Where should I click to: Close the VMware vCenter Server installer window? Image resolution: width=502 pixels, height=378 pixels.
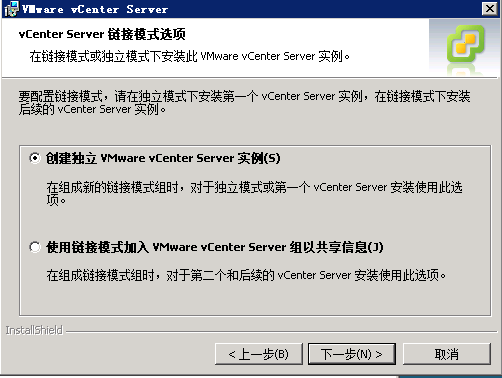[490, 9]
